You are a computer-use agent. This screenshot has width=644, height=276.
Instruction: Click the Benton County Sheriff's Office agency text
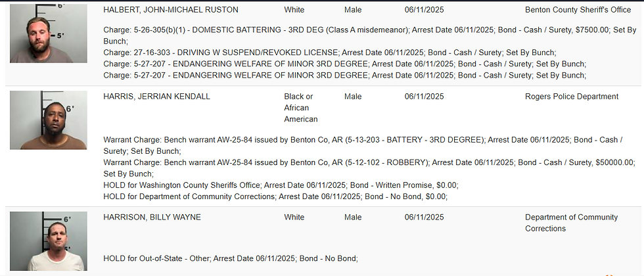coord(578,10)
